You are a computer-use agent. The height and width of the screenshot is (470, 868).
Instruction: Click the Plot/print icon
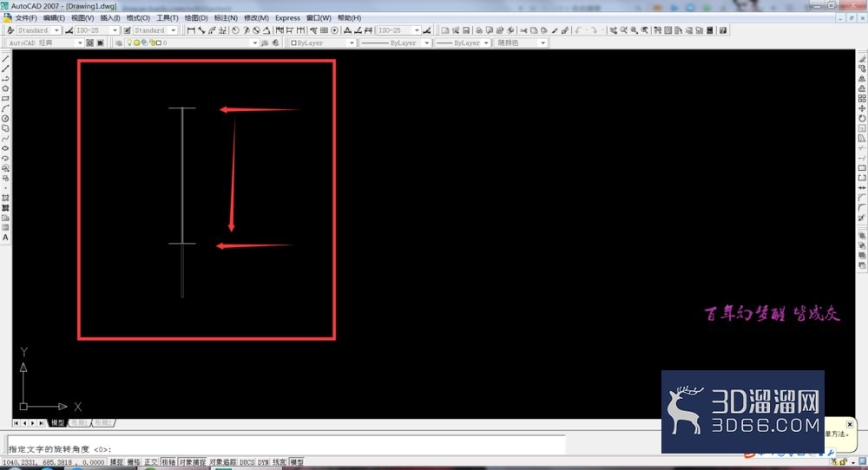(x=479, y=30)
